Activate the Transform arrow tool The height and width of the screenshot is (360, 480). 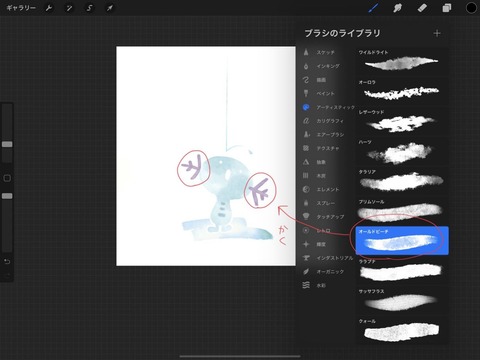(x=110, y=8)
